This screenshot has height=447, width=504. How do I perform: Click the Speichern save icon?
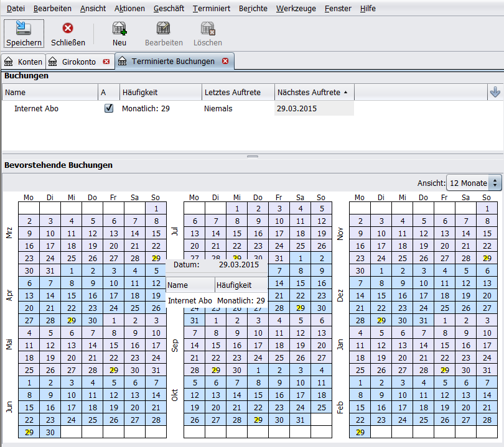(24, 29)
